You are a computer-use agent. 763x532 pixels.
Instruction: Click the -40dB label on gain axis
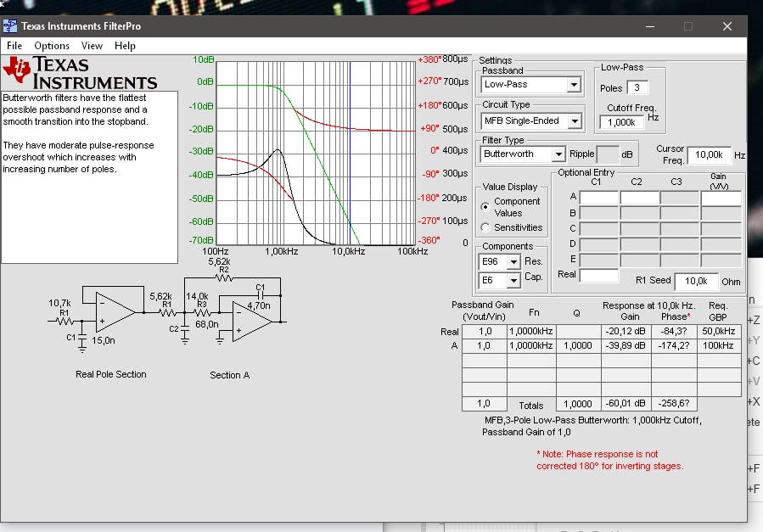point(201,175)
